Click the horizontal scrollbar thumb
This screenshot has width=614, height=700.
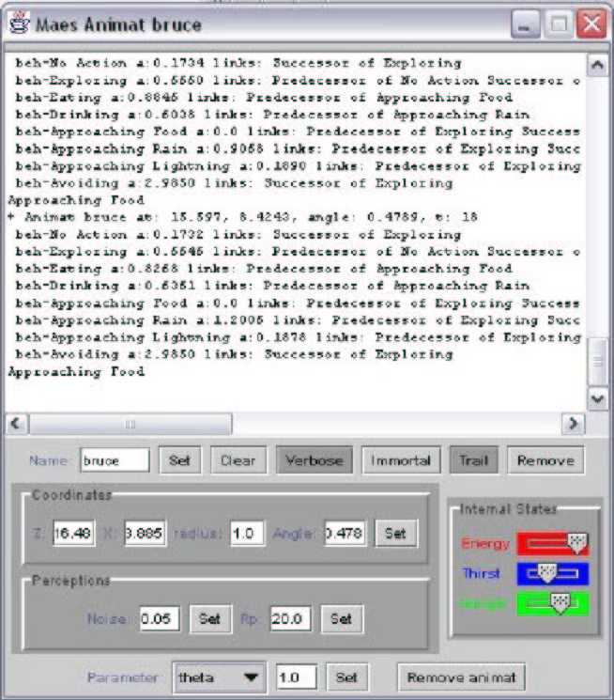point(130,424)
